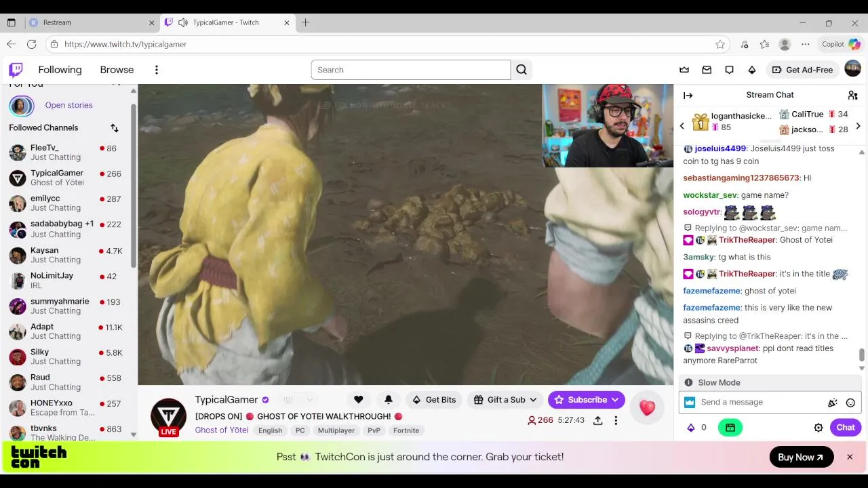Switch to the Restream tab

(92, 22)
